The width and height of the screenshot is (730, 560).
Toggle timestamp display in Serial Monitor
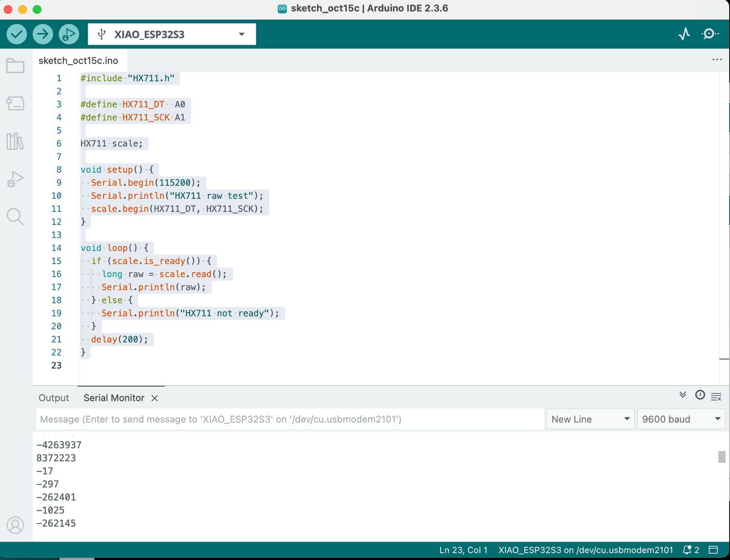700,395
